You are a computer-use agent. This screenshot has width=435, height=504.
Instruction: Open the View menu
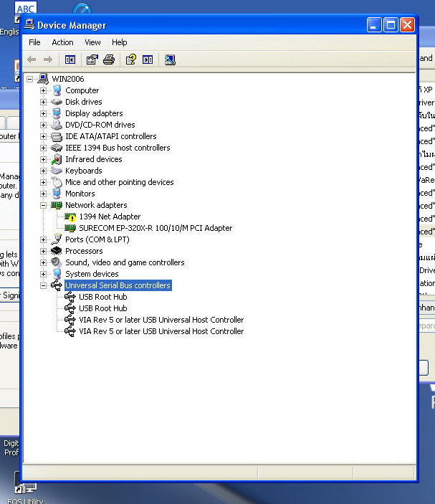[92, 42]
